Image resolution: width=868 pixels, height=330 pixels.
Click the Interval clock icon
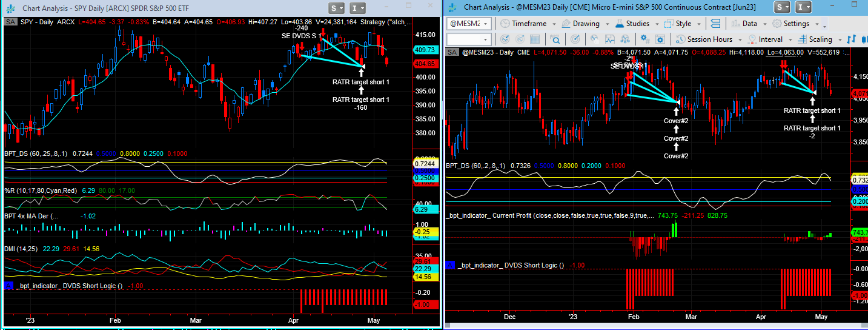752,39
